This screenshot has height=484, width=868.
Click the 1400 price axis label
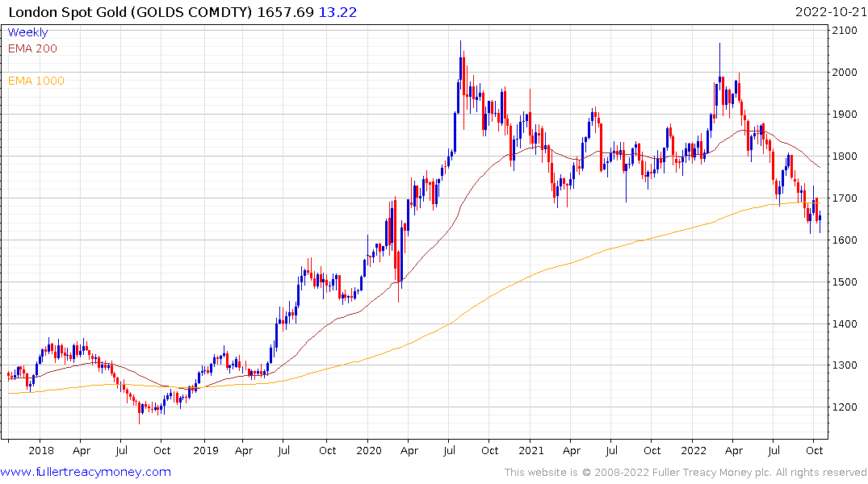coord(845,323)
